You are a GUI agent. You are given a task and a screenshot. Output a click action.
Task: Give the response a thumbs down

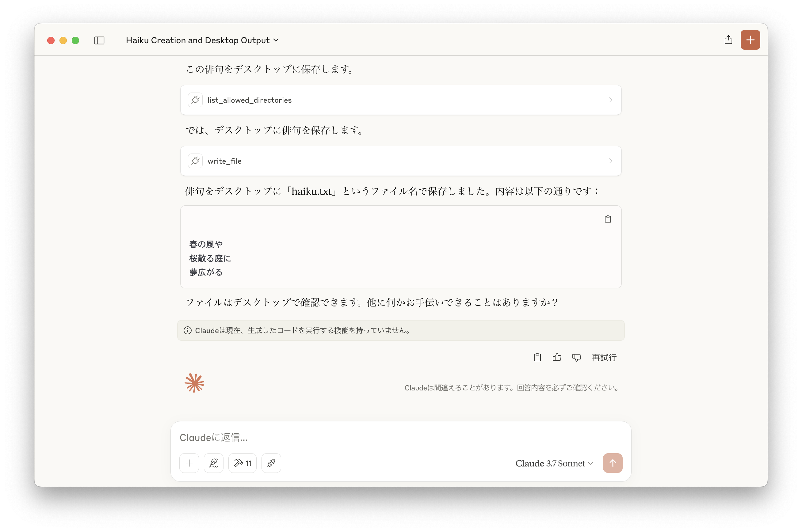(x=576, y=357)
